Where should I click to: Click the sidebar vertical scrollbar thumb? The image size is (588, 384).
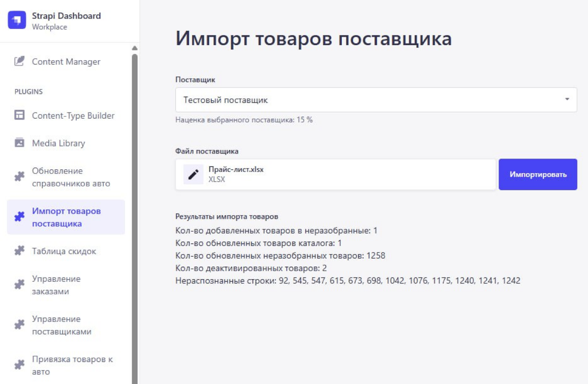tap(134, 214)
